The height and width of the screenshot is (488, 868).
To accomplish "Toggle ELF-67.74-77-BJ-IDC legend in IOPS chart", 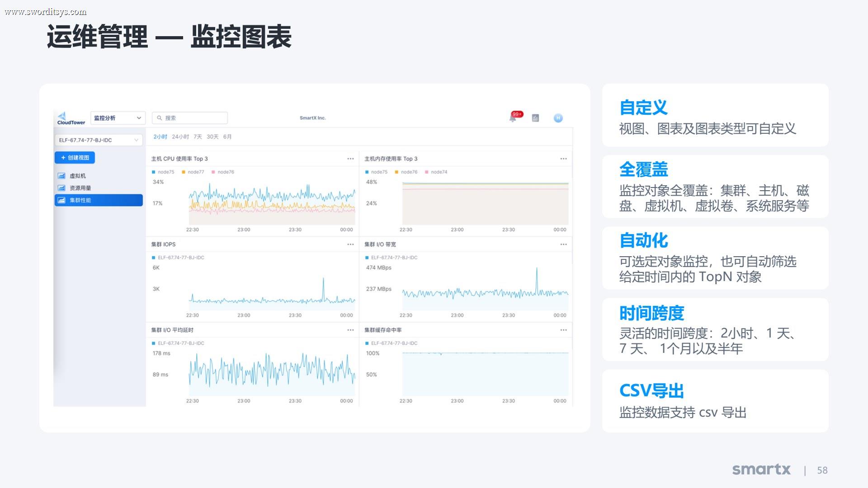I will pyautogui.click(x=178, y=258).
